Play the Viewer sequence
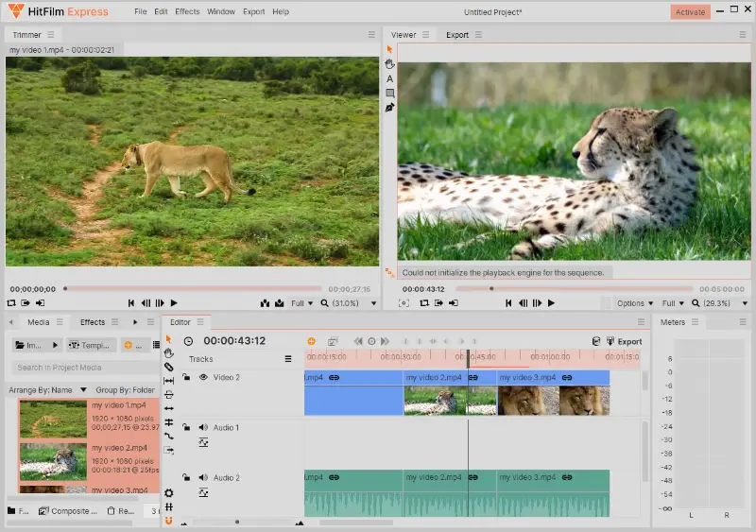Image resolution: width=756 pixels, height=532 pixels. tap(552, 303)
